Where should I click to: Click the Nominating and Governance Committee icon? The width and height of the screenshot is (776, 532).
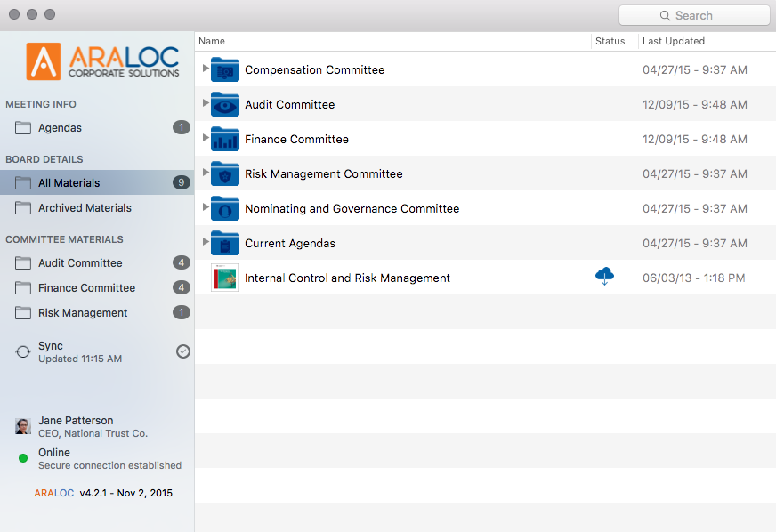[224, 208]
